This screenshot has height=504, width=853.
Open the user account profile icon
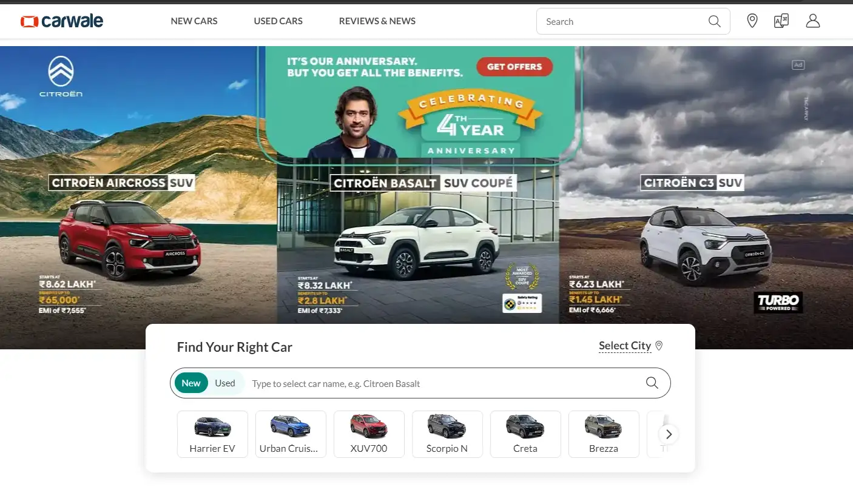point(813,21)
